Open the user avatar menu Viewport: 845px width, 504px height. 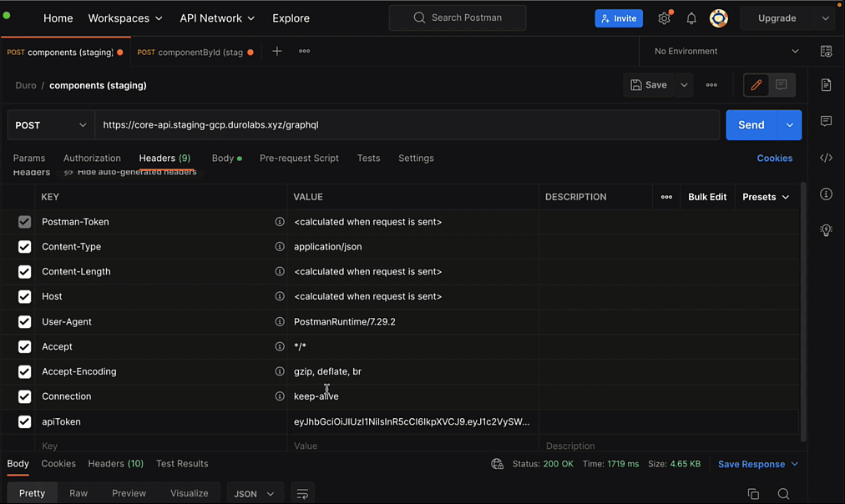click(x=718, y=18)
